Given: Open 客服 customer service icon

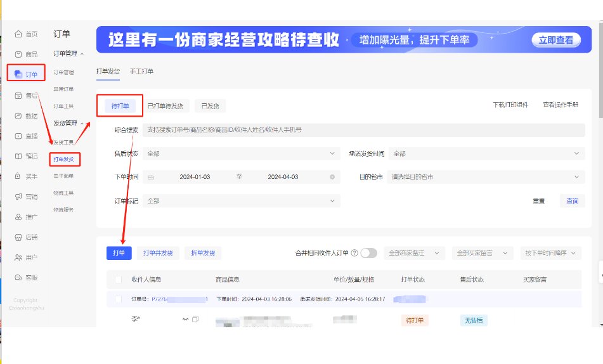Looking at the screenshot, I should [19, 277].
